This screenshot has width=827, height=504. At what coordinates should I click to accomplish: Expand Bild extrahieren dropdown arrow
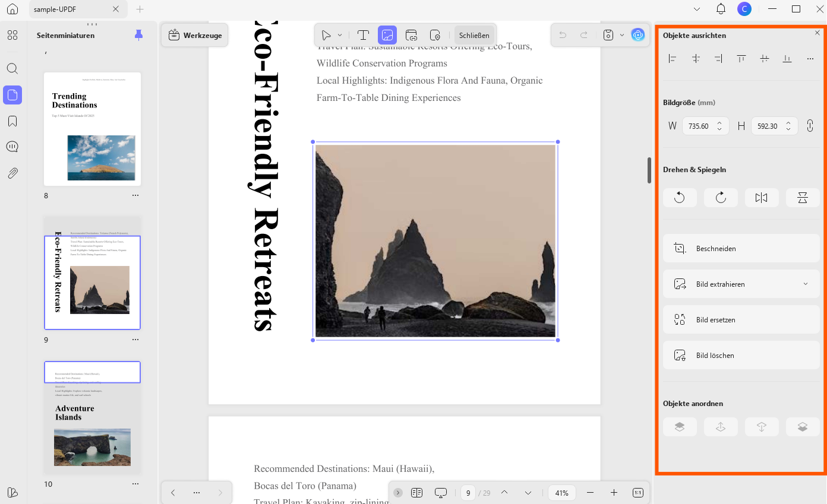click(806, 284)
